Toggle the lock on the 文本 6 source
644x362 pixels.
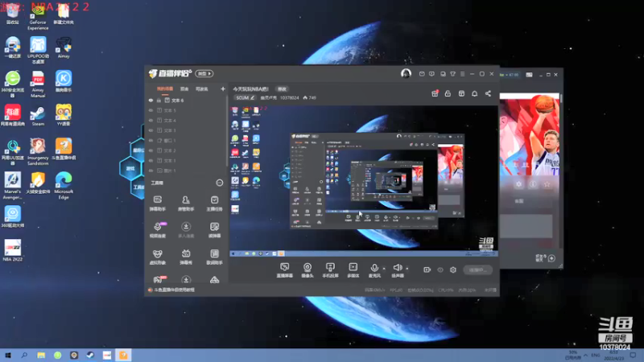159,100
